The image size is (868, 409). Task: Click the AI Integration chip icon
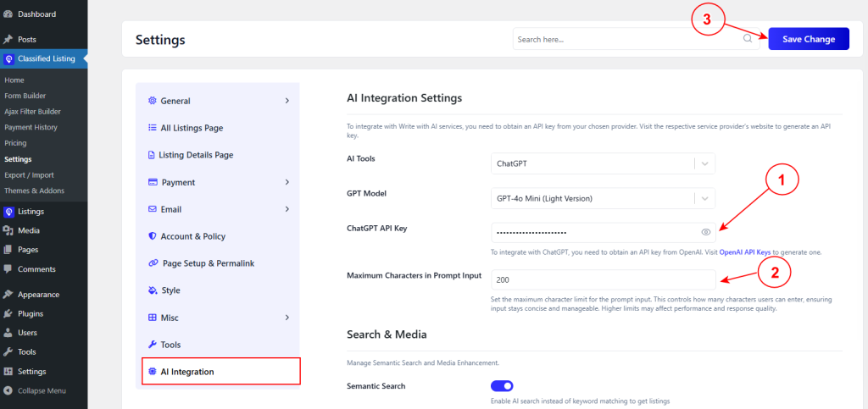153,372
